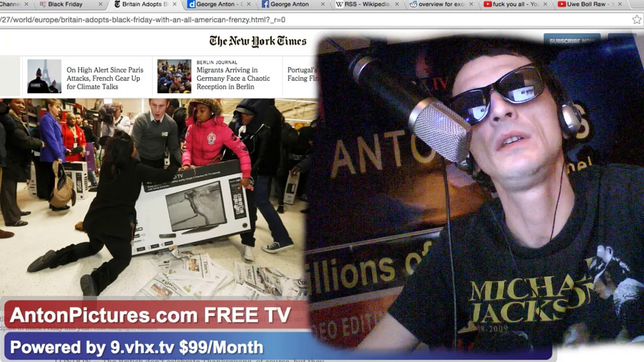Open the Portugal headline link
The image size is (644, 362).
point(302,74)
